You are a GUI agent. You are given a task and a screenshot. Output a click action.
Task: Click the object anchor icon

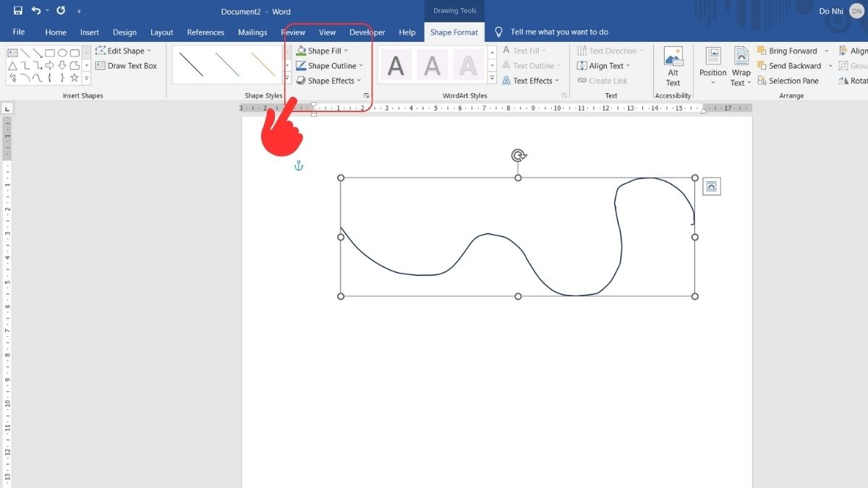pyautogui.click(x=299, y=166)
